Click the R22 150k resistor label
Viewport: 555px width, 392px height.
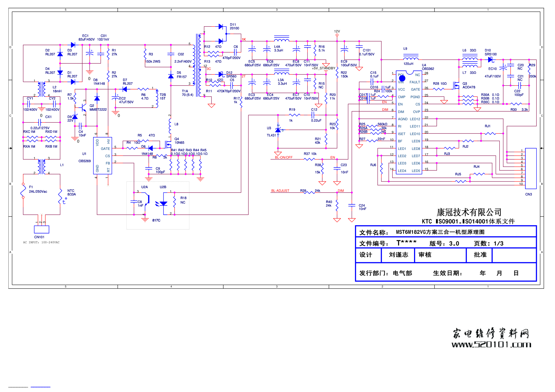pos(344,74)
